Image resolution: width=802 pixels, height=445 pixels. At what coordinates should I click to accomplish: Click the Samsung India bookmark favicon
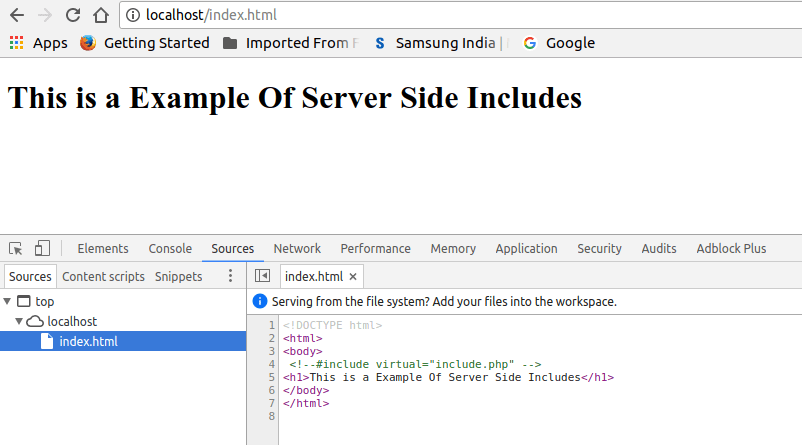[x=380, y=43]
